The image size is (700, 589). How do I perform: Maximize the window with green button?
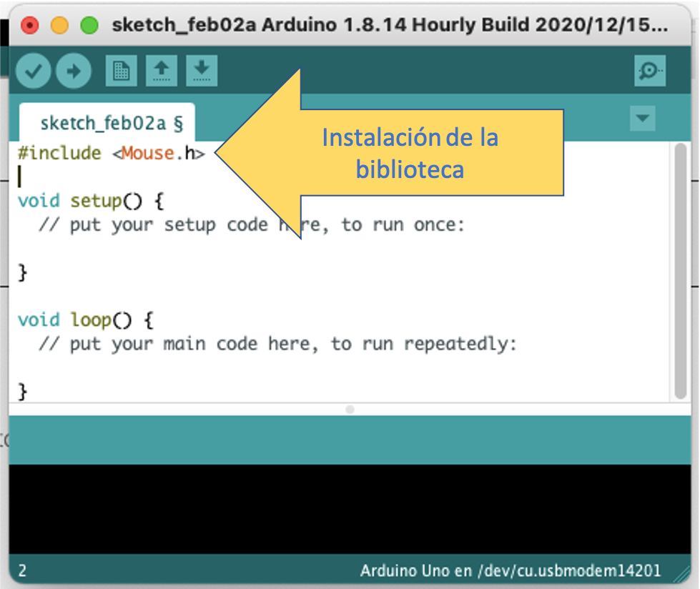click(89, 26)
